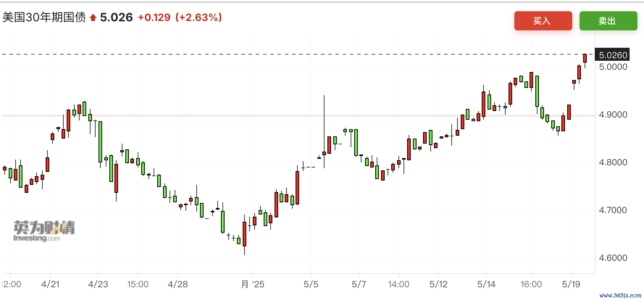Select the 5/5 date marker
644x301 pixels.
[311, 284]
